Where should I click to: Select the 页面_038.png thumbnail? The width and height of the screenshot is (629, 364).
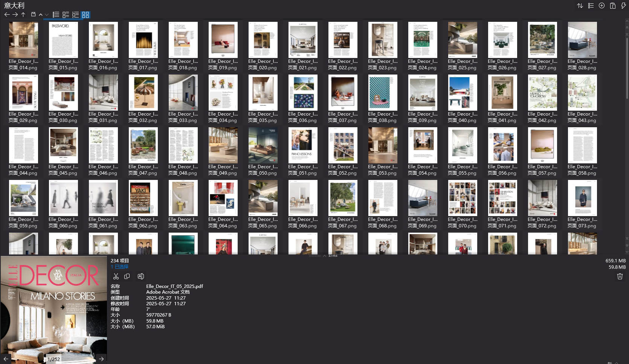[x=383, y=93]
